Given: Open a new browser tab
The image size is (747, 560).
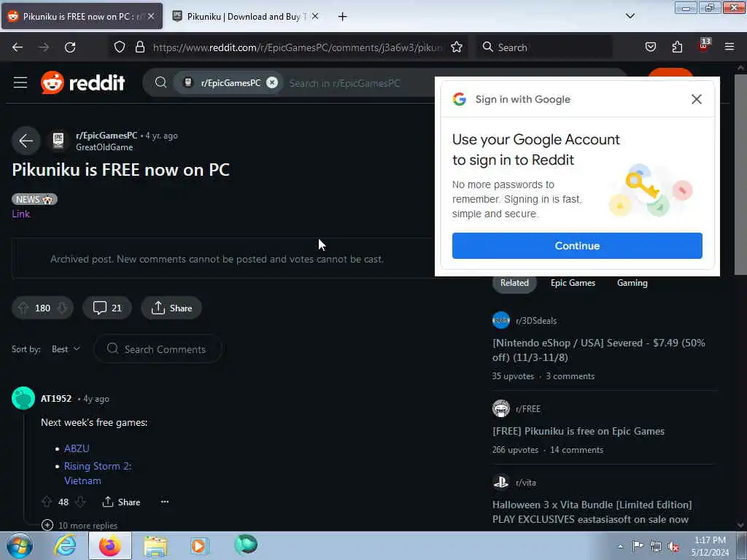Looking at the screenshot, I should (x=343, y=16).
